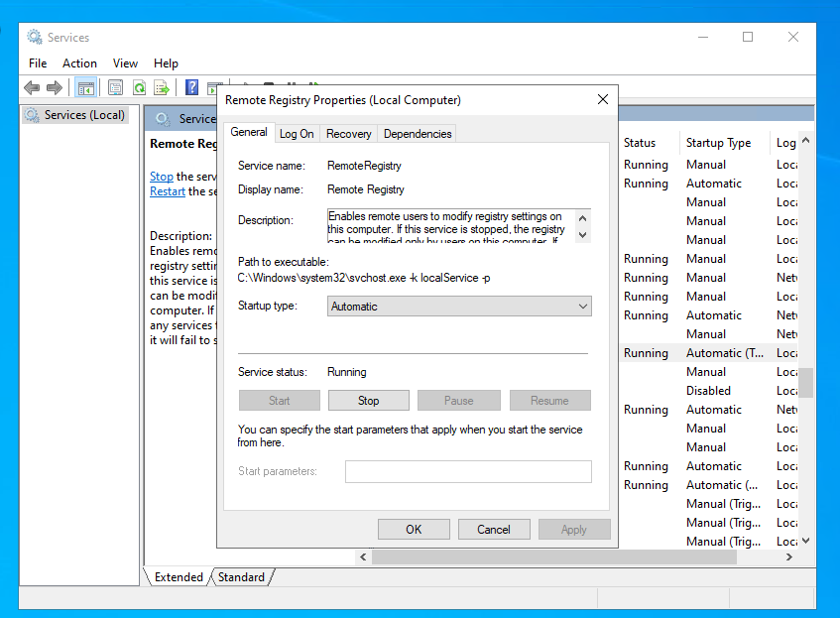840x618 pixels.
Task: Click the RemoteRegistry service name value
Action: coord(364,166)
